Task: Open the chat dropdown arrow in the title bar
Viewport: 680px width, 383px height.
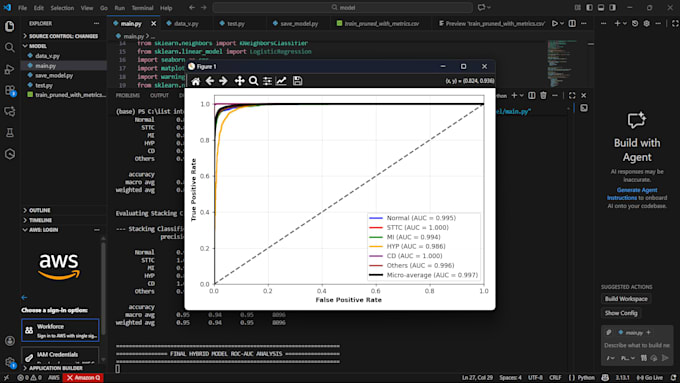Action: 489,7
